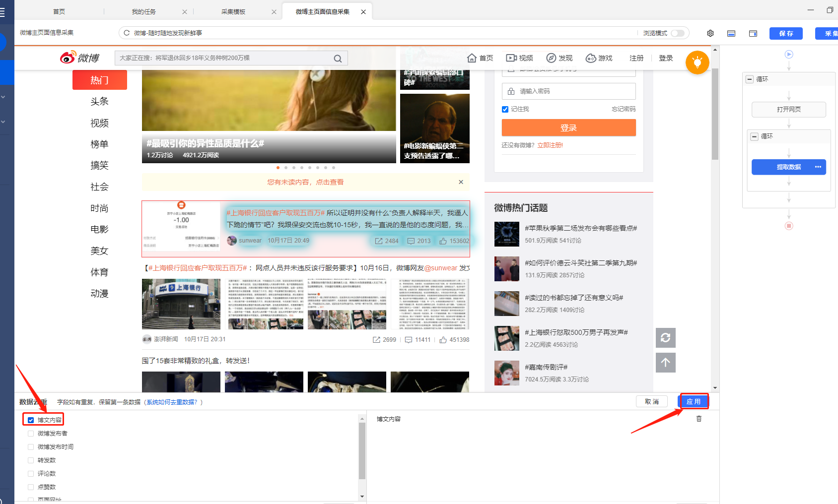Close the unread content notice bar
838x504 pixels.
coord(461,182)
